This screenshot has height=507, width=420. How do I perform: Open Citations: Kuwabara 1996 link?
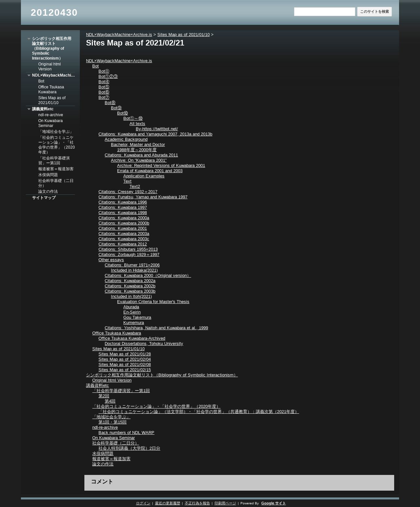(x=123, y=202)
